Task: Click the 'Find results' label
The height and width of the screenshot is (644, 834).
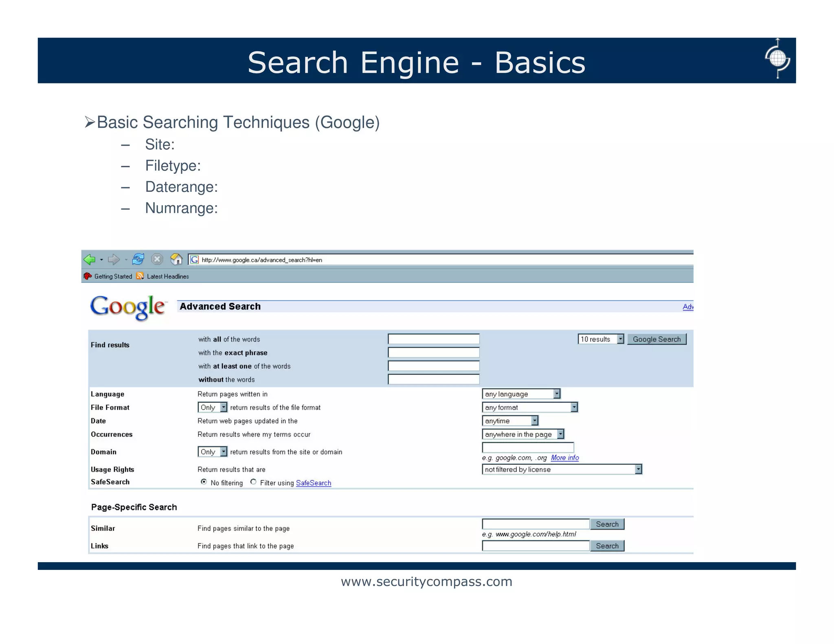Action: click(x=110, y=345)
